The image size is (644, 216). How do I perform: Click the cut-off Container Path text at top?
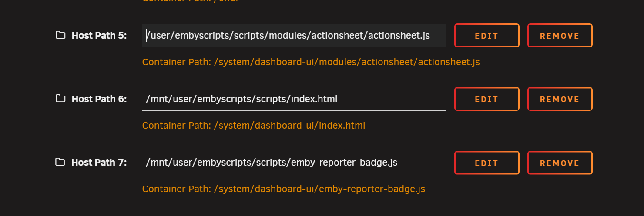click(190, 1)
